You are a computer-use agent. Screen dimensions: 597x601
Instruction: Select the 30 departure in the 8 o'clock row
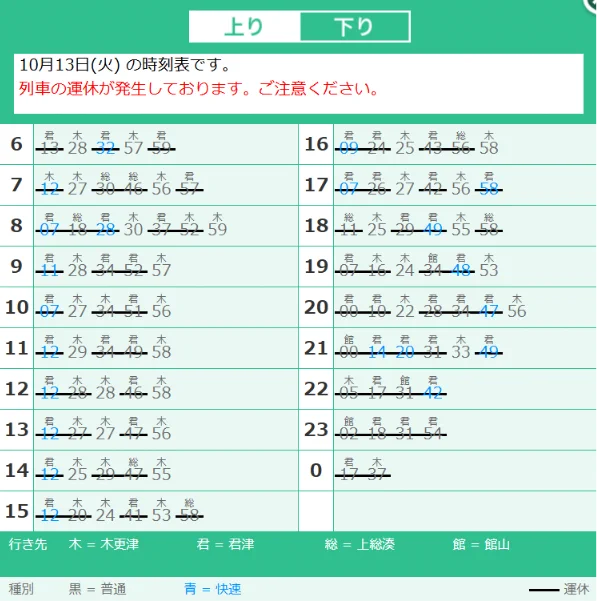tap(133, 230)
